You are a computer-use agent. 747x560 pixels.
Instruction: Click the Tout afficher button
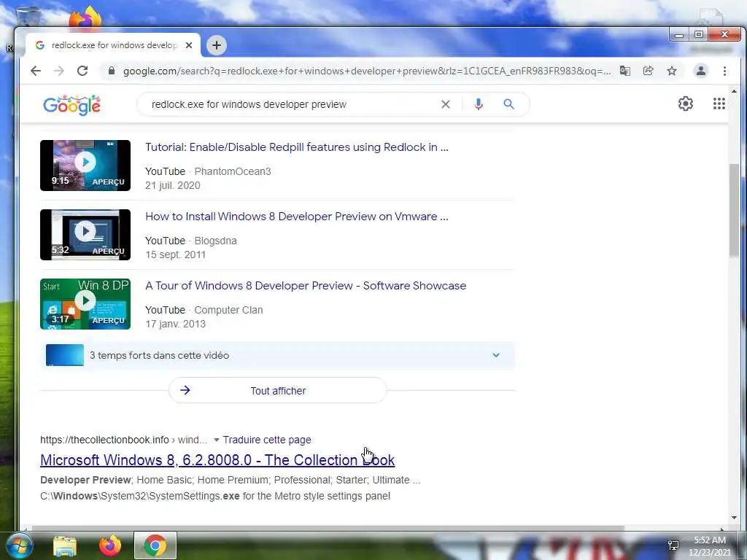[x=278, y=391]
